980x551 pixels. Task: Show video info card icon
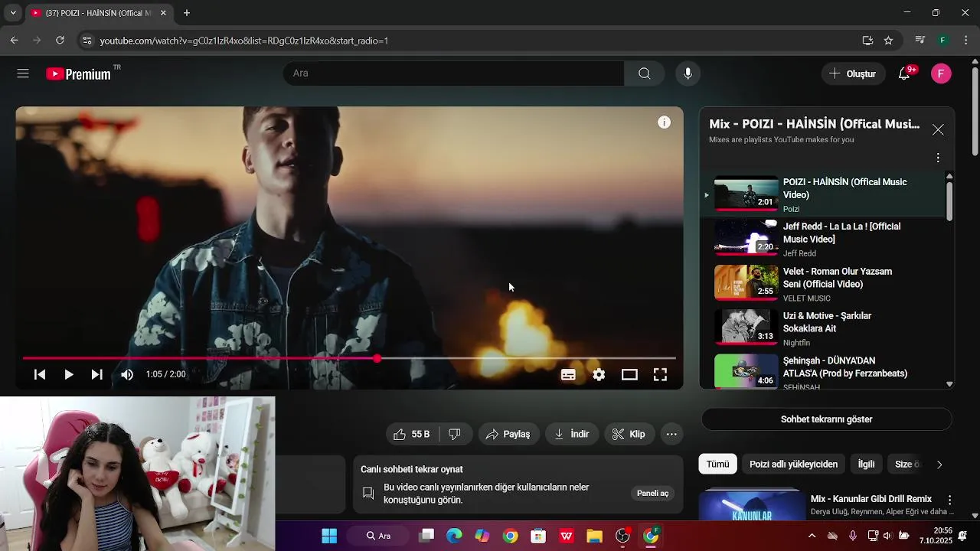tap(664, 122)
